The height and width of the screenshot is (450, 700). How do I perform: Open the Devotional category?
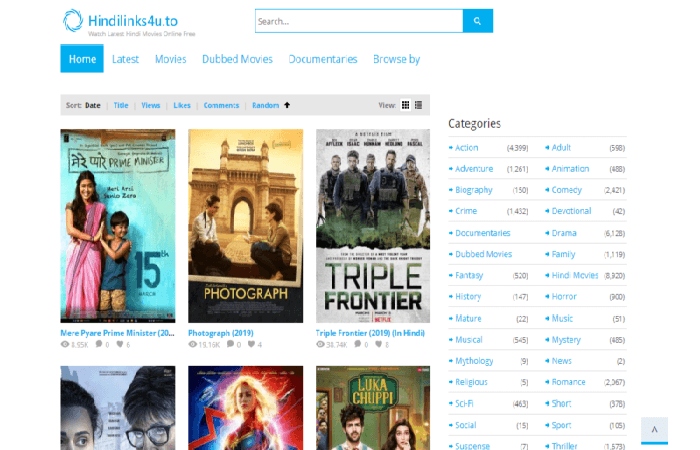[571, 211]
